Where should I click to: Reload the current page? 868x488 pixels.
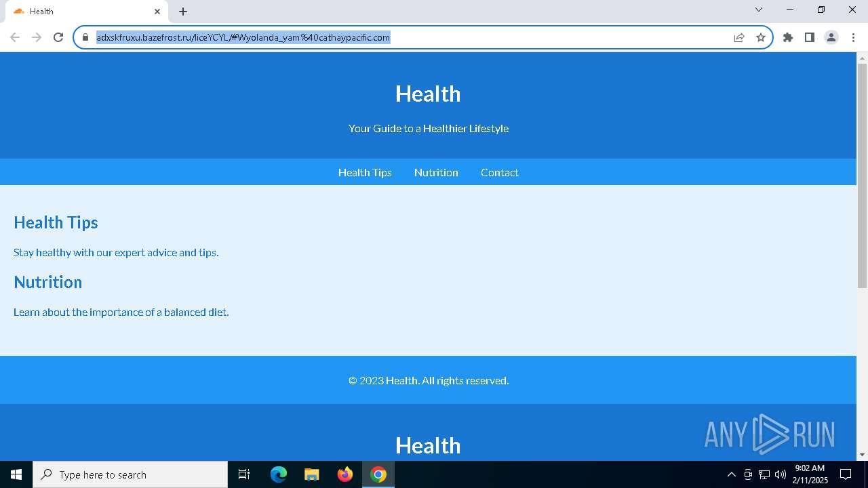(x=58, y=37)
